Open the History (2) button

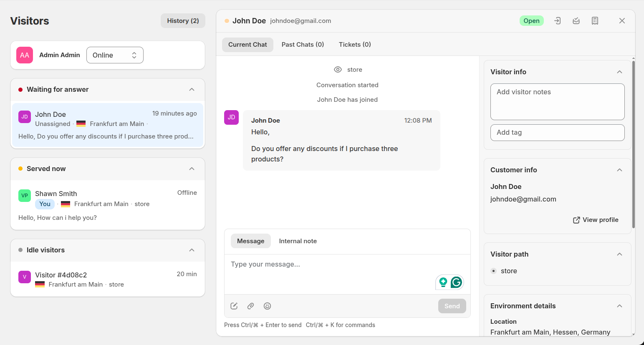click(x=183, y=21)
